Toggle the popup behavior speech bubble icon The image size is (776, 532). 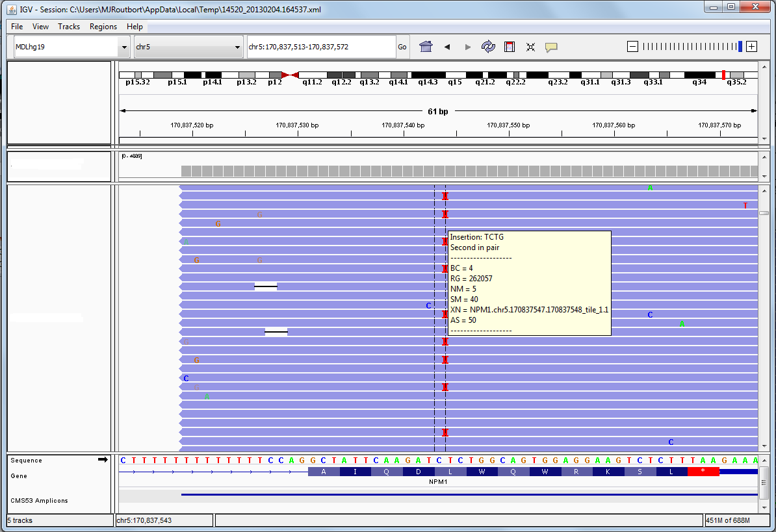(x=551, y=47)
